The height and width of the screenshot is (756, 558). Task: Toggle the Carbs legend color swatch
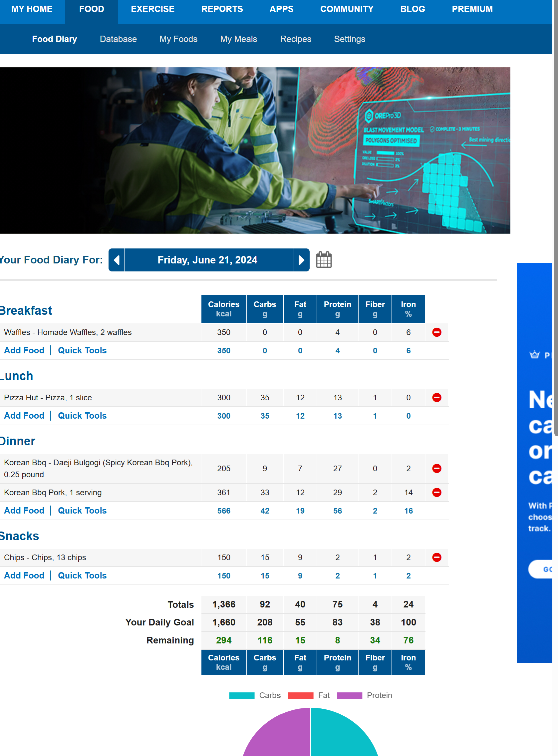point(241,695)
